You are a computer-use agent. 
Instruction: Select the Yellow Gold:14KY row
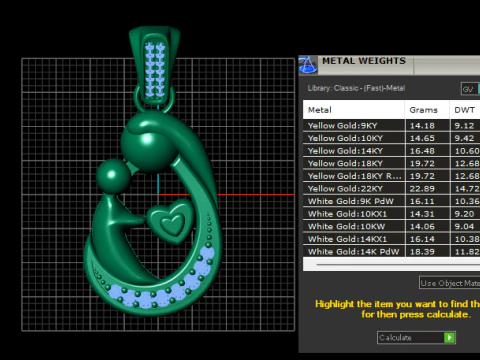click(x=392, y=151)
